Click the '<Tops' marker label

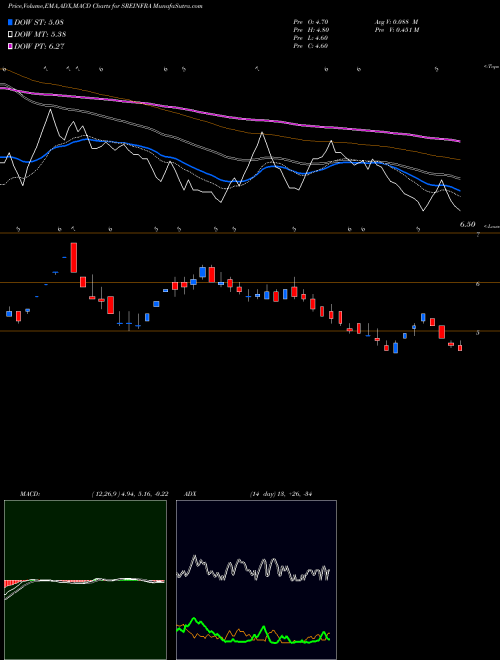click(491, 67)
